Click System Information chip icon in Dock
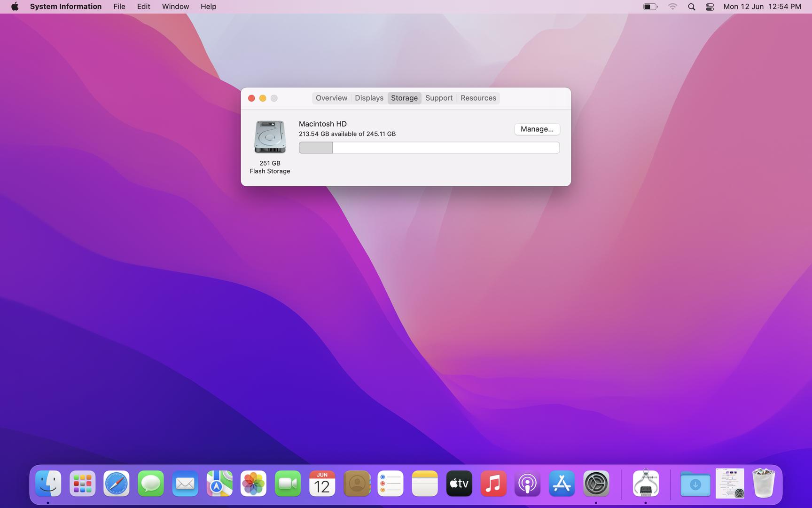The image size is (812, 508). pyautogui.click(x=646, y=484)
